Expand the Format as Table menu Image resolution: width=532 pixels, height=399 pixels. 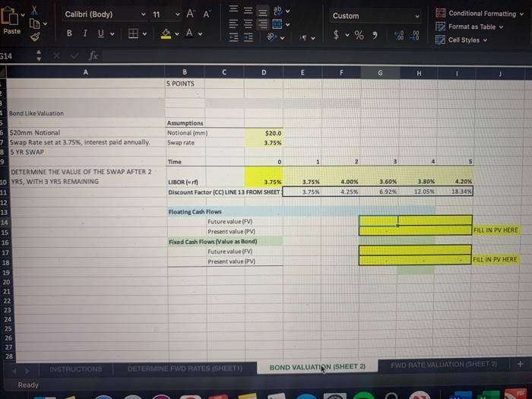501,27
